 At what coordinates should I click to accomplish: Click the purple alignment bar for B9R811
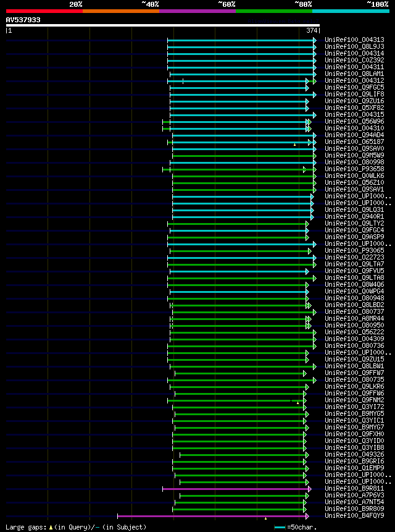236,489
